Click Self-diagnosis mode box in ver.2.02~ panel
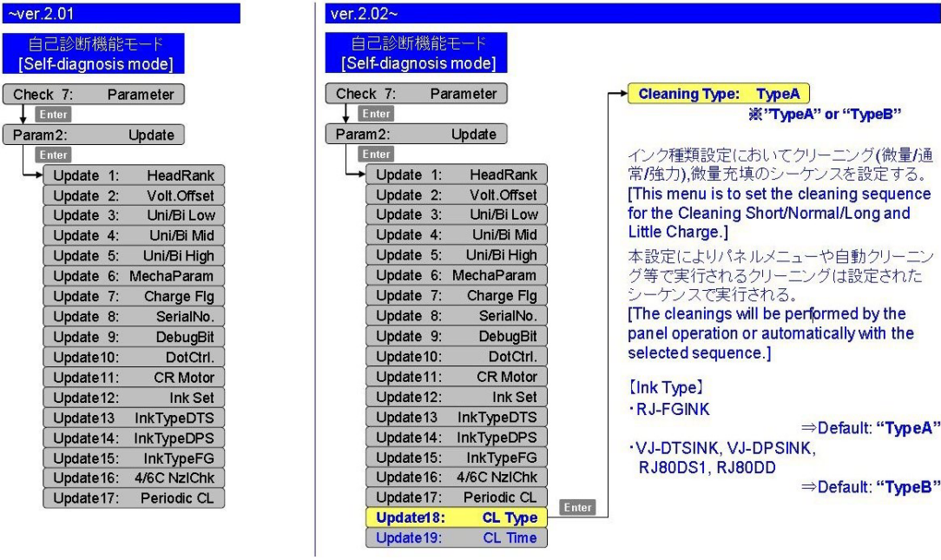The height and width of the screenshot is (560, 941). (418, 54)
